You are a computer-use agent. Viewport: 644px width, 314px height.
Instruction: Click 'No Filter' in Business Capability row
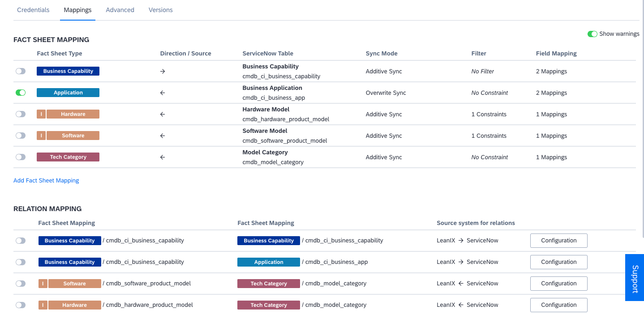click(x=483, y=72)
